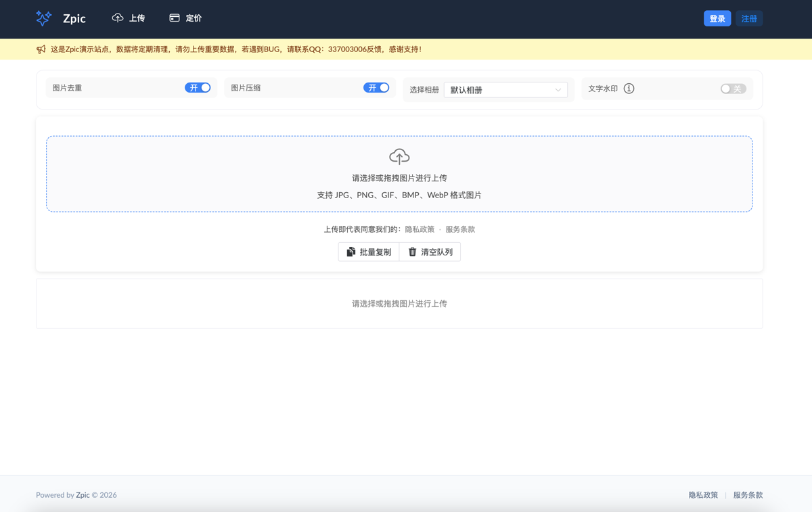Screen dimensions: 812x512
Task: Click the dashed upload dropzone text
Action: click(399, 179)
